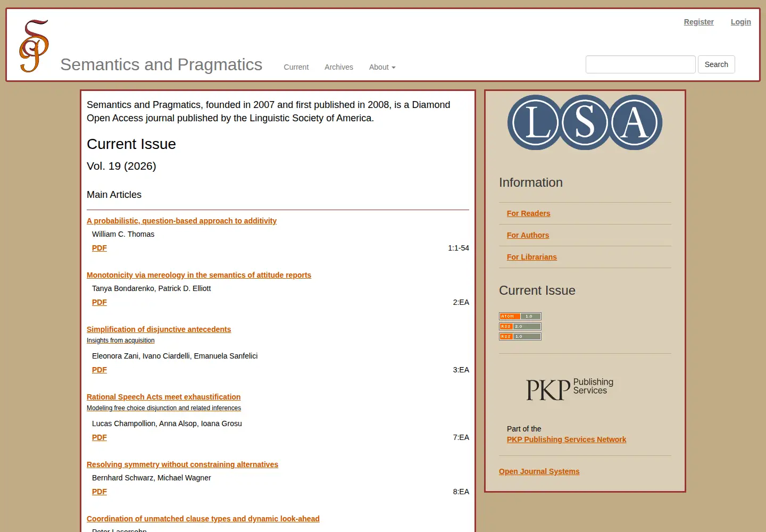The height and width of the screenshot is (532, 766).
Task: Open the For Authors information link
Action: [x=528, y=235]
